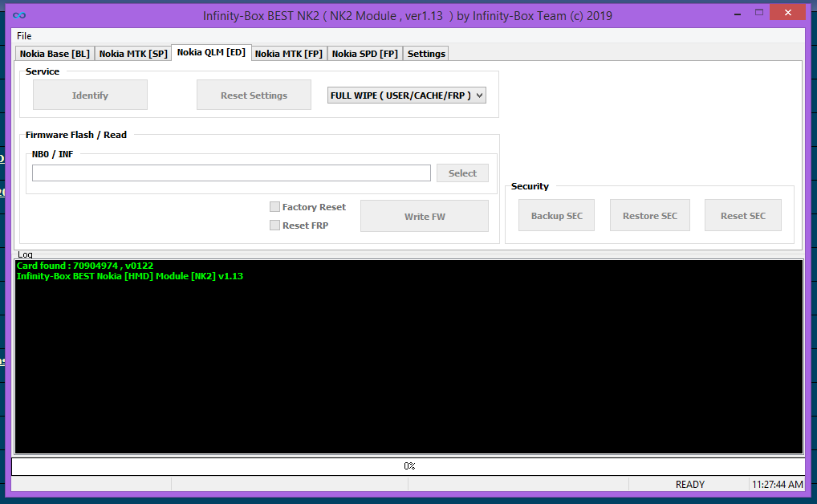Click the Reset Settings button
817x504 pixels.
pyautogui.click(x=254, y=95)
